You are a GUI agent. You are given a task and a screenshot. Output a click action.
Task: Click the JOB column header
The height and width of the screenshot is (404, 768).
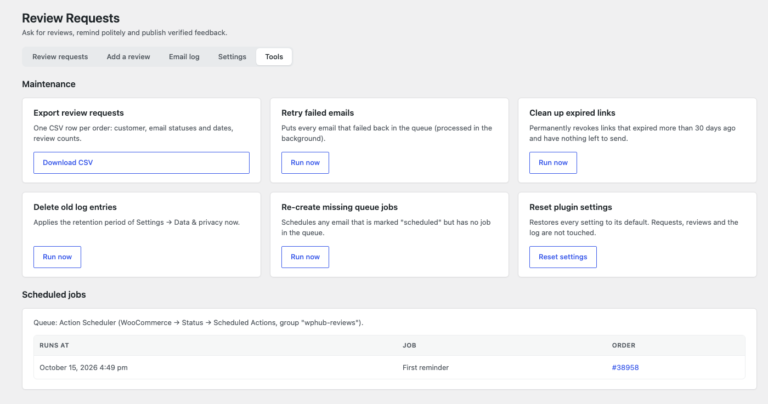pyautogui.click(x=409, y=346)
